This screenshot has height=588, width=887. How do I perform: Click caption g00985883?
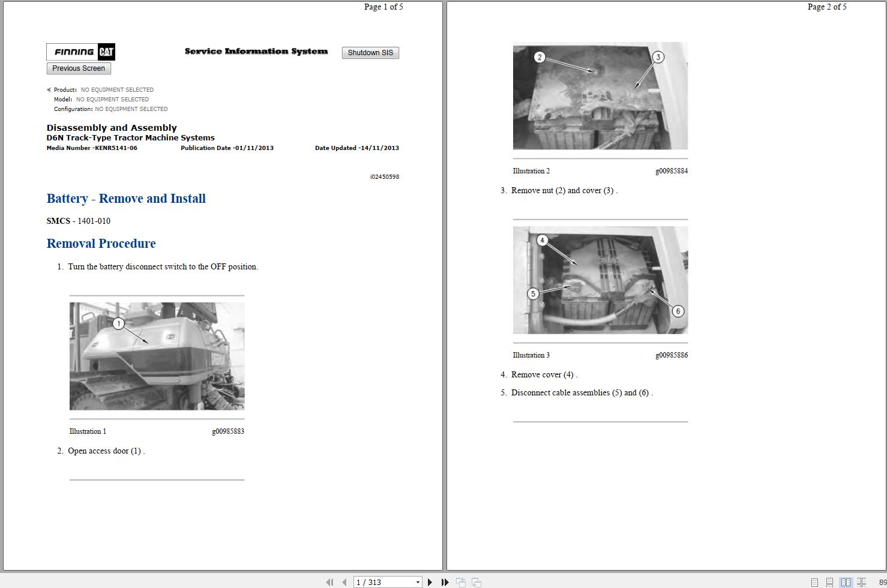pyautogui.click(x=228, y=431)
